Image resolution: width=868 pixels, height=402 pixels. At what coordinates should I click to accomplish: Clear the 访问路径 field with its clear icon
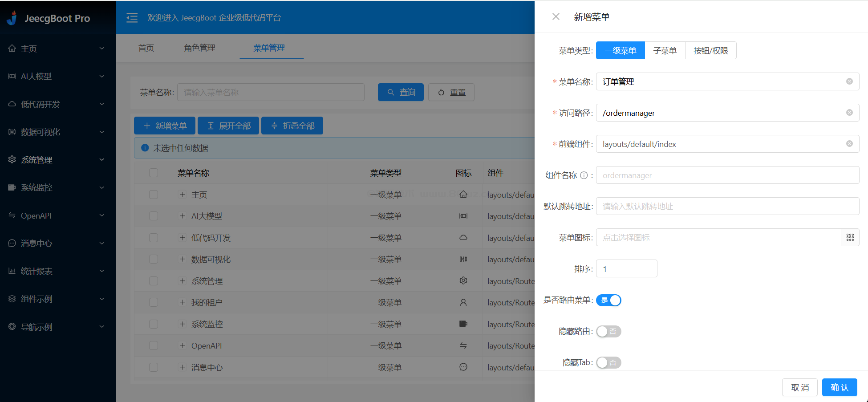[x=849, y=113]
